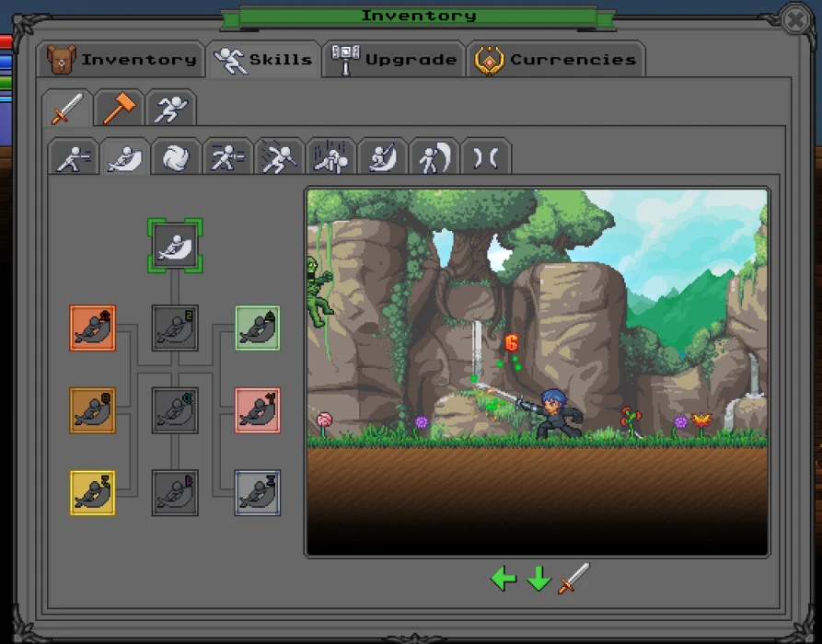Open the Inventory tab with backpack icon
This screenshot has width=822, height=644.
point(122,60)
